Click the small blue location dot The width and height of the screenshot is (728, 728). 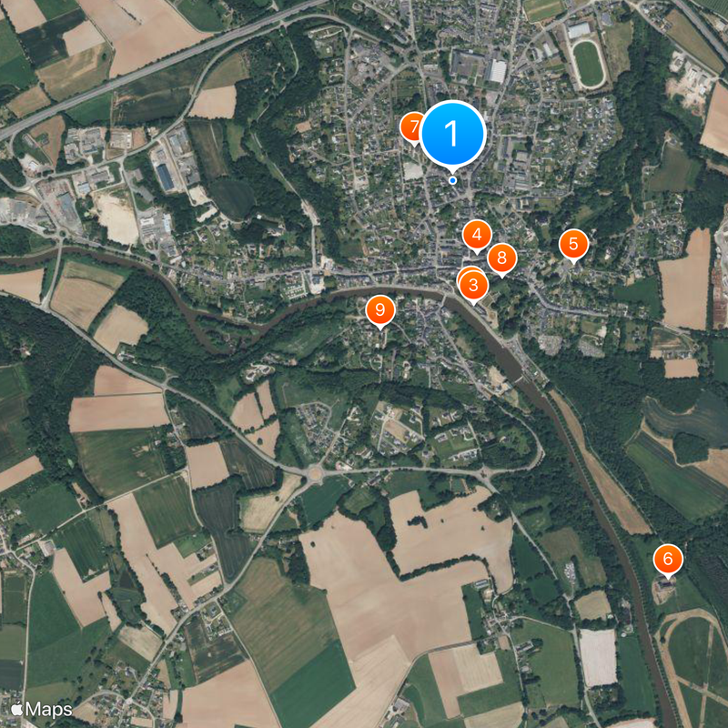click(452, 180)
